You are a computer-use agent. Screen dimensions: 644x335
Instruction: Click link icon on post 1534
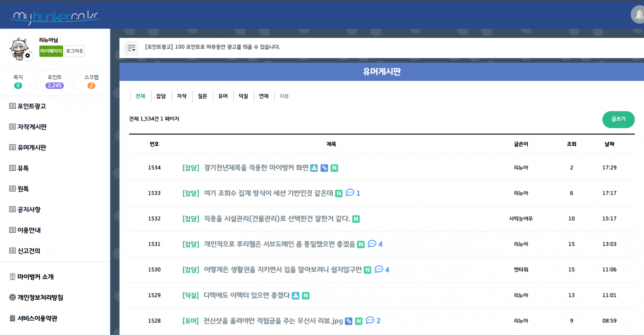324,168
